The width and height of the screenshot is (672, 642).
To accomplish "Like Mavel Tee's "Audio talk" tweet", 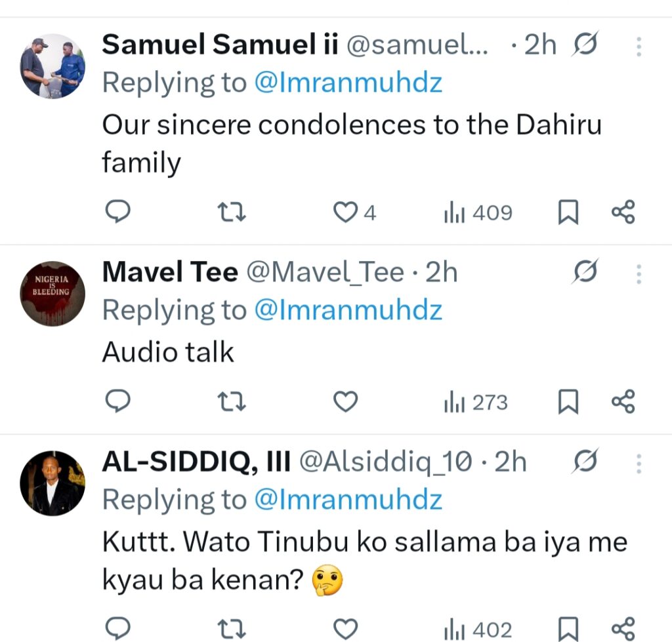I will (345, 401).
